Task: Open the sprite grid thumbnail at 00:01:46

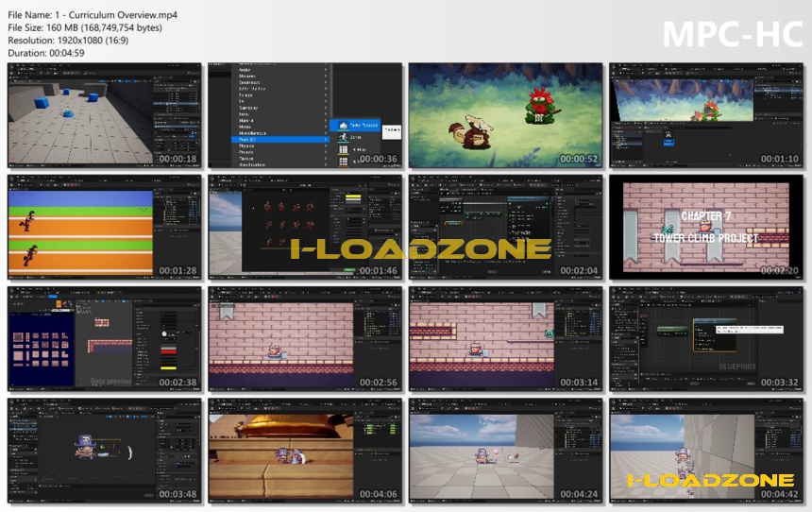Action: (305, 228)
